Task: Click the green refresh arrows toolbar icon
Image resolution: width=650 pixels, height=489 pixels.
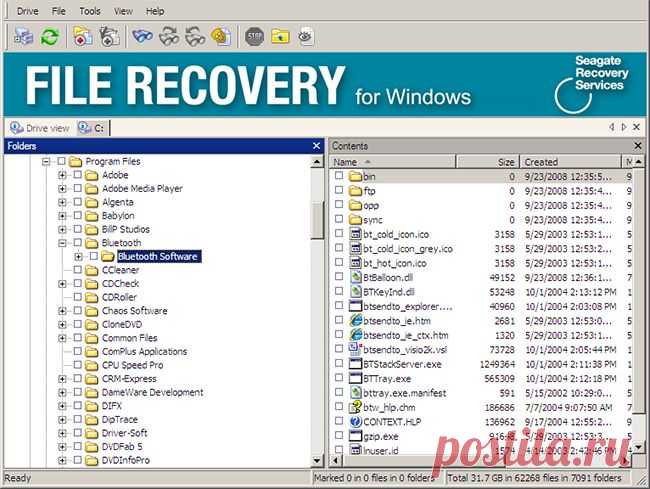Action: (x=48, y=37)
